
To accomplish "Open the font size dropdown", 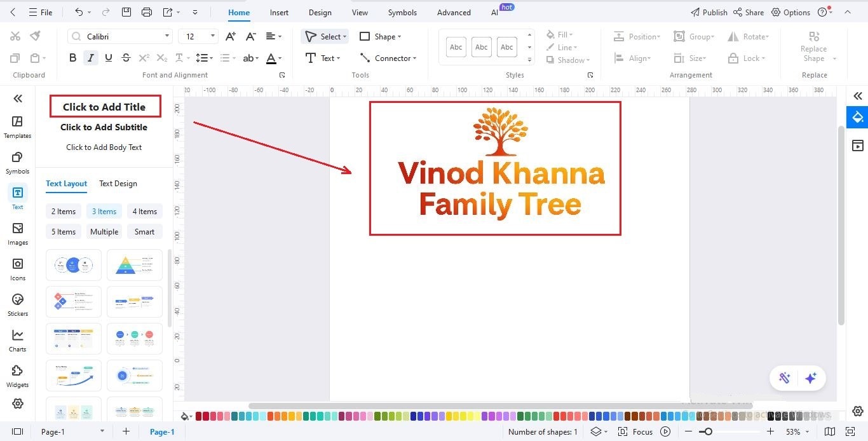I will (212, 36).
